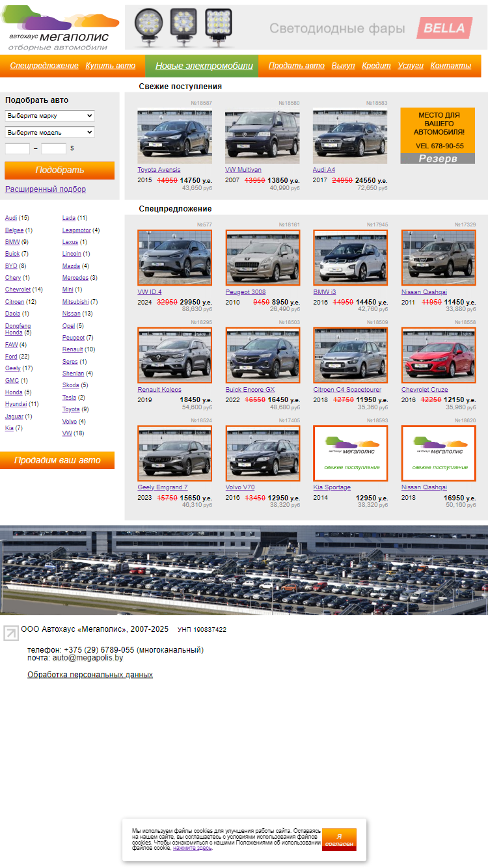Filter by Chevrolet brand link
This screenshot has width=488, height=868.
18,290
